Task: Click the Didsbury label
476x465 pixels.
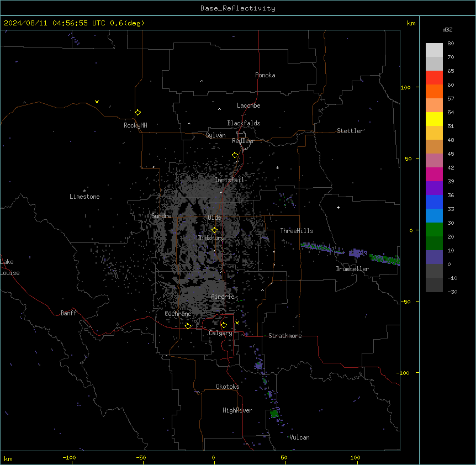Action: tap(211, 238)
